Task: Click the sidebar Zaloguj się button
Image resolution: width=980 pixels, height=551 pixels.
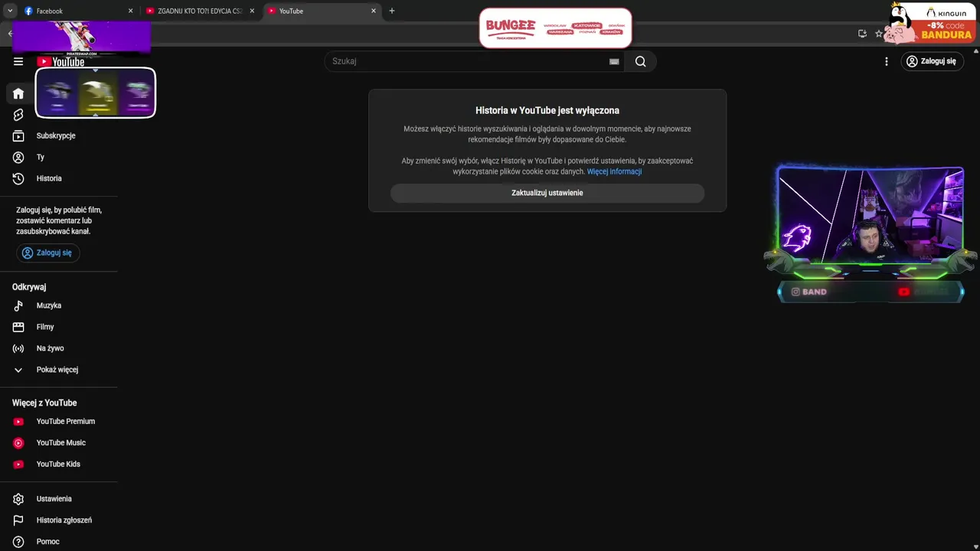Action: click(x=48, y=253)
